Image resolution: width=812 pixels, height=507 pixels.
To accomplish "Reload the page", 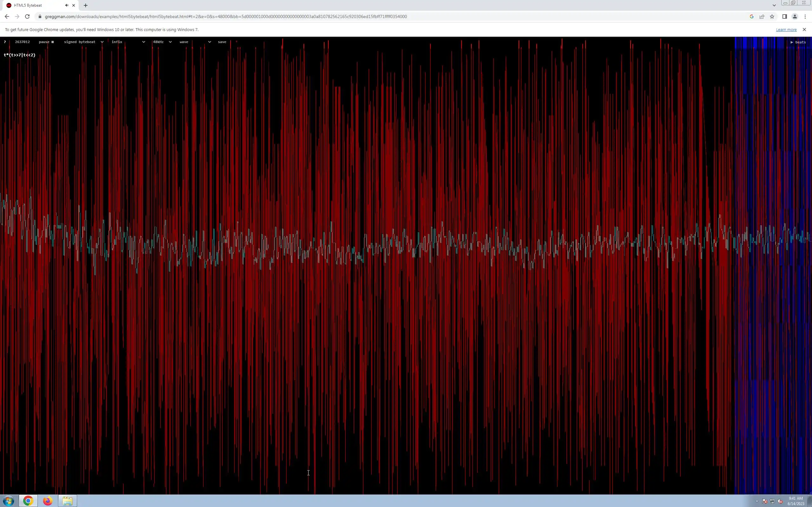I will click(x=27, y=16).
